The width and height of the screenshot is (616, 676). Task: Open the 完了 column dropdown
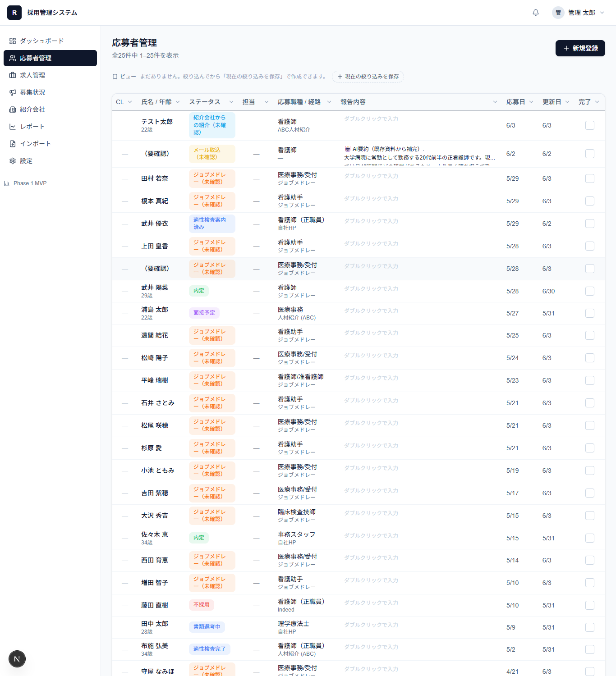pos(597,102)
